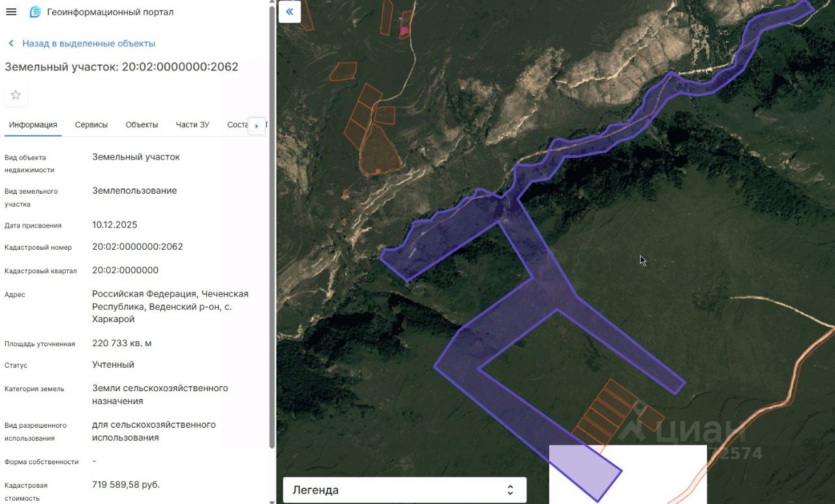Click the value для сельскохозяйственного использования
Screen dimensions: 835x504
click(x=154, y=431)
